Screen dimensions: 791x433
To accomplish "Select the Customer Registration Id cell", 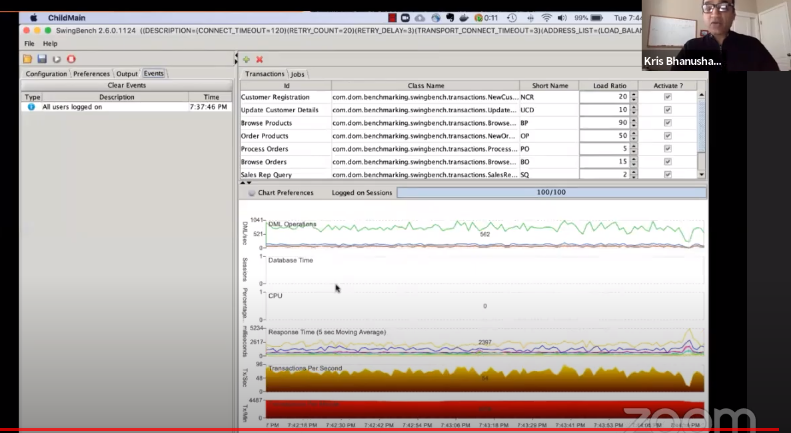I will pos(286,97).
